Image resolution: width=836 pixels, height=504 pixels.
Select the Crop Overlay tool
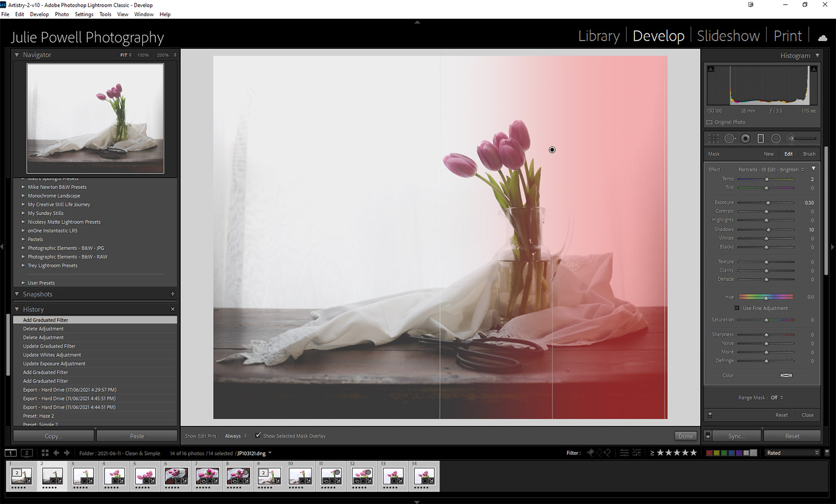coord(713,138)
